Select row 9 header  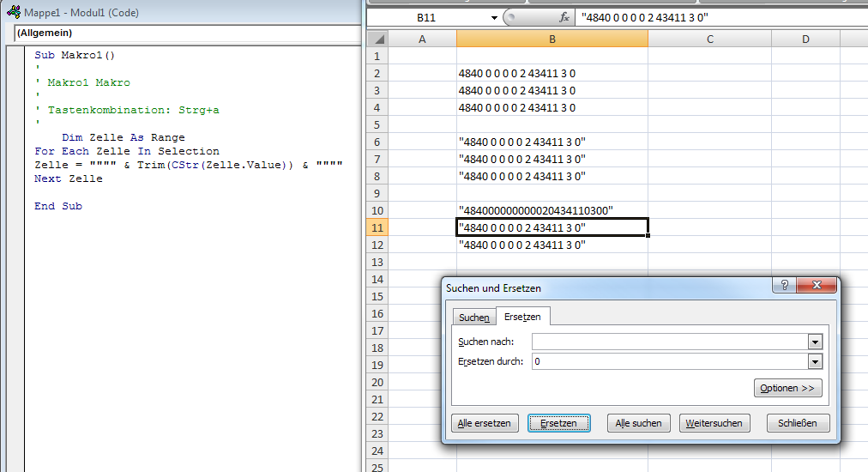pyautogui.click(x=377, y=193)
